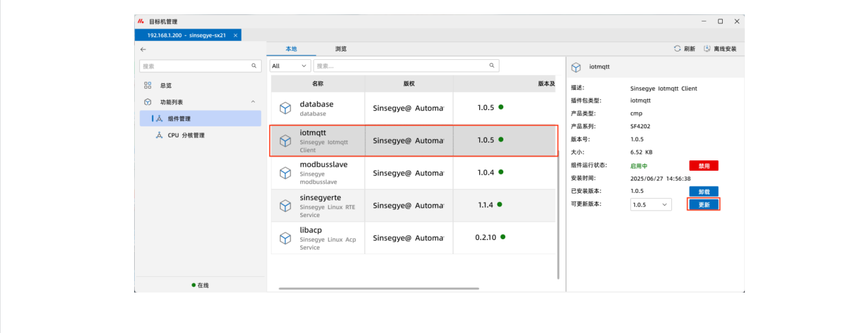Click the cube icon in iotmqtt detail header
Viewport: 868px width, 333px height.
[576, 67]
